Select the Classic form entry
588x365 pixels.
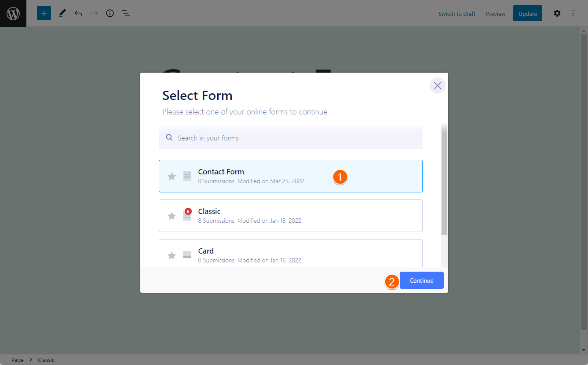(290, 216)
